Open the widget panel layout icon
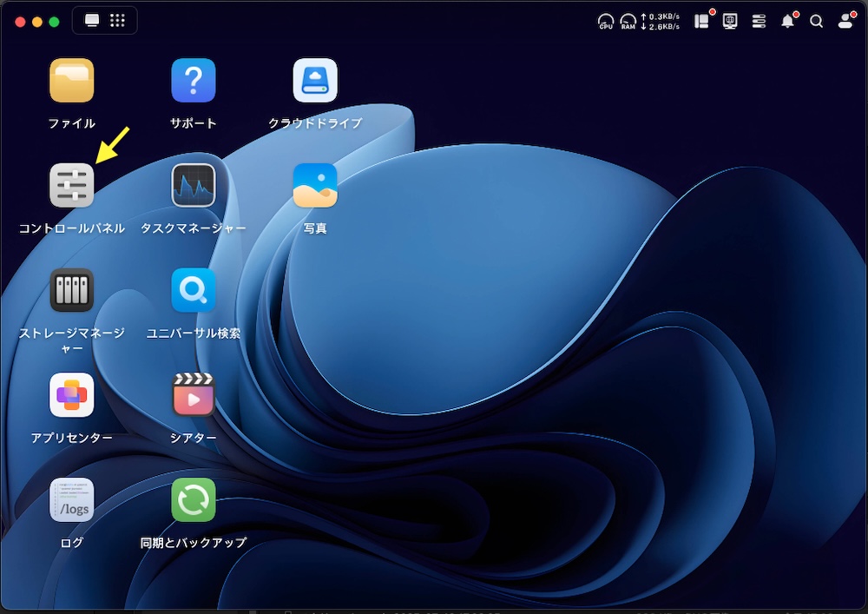868x614 pixels. (702, 21)
